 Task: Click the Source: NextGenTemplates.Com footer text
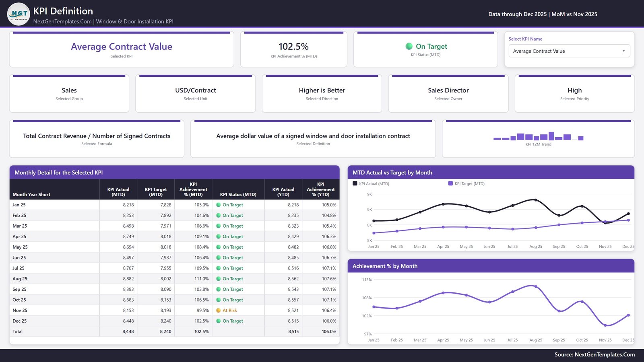tap(594, 355)
